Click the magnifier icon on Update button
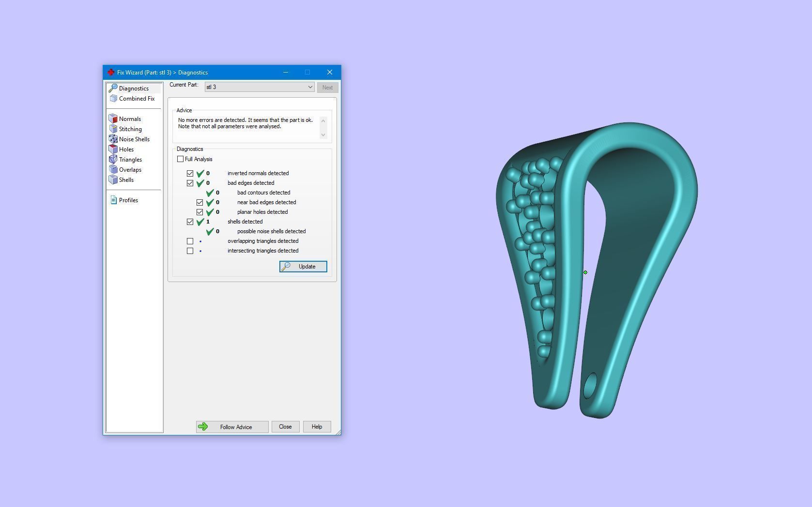Viewport: 812px width, 507px height. pyautogui.click(x=286, y=267)
